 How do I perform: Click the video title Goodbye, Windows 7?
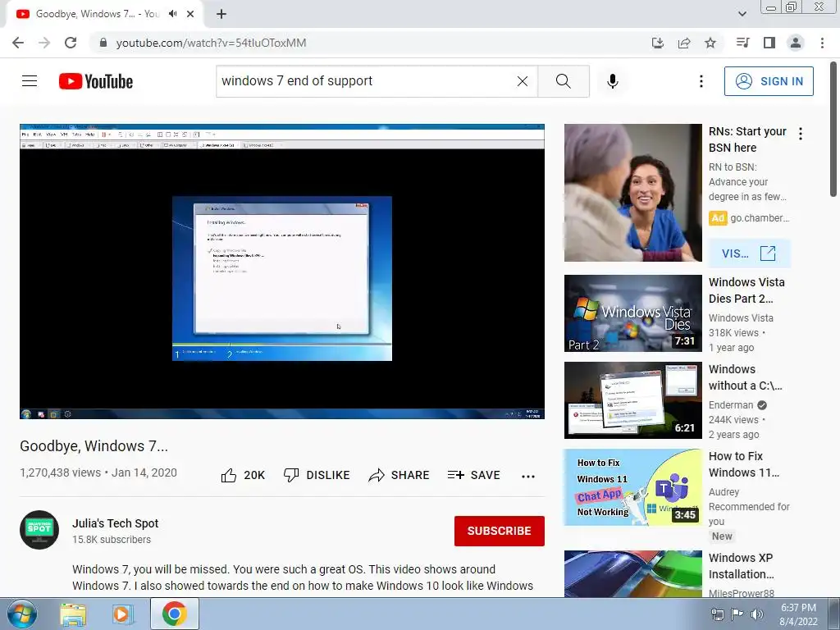tap(94, 445)
